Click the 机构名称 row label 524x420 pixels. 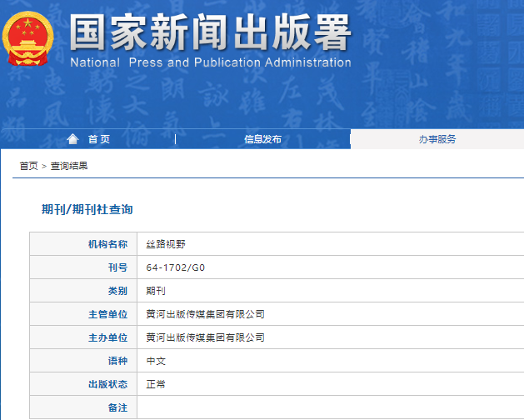click(107, 244)
